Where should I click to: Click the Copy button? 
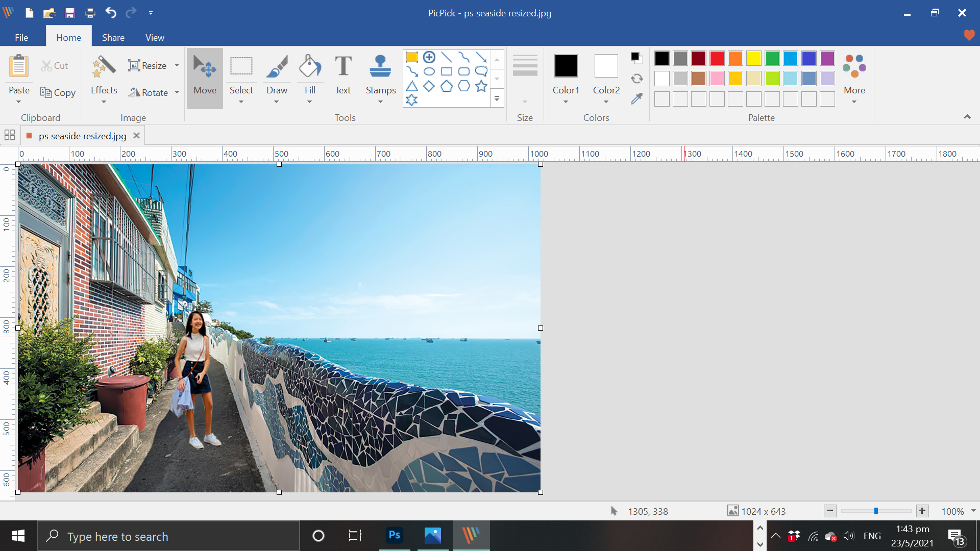coord(58,92)
